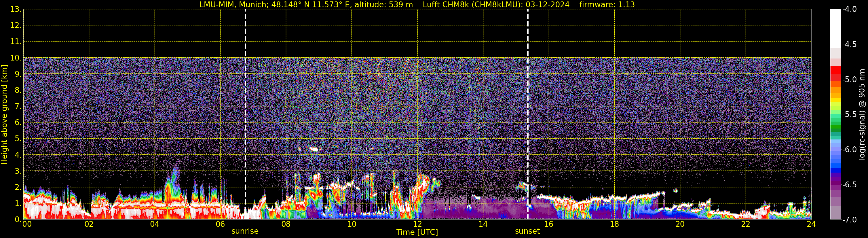Click the '12' time axis tick label
The height and width of the screenshot is (238, 868).
pyautogui.click(x=417, y=224)
